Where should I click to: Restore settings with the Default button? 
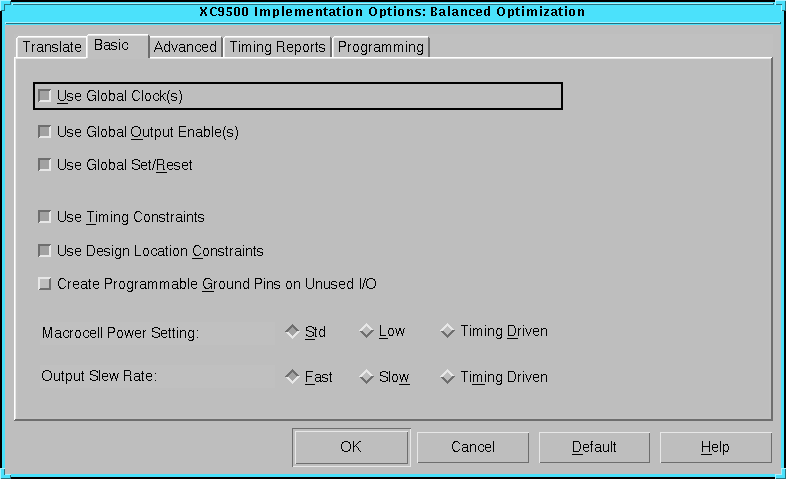[x=594, y=447]
